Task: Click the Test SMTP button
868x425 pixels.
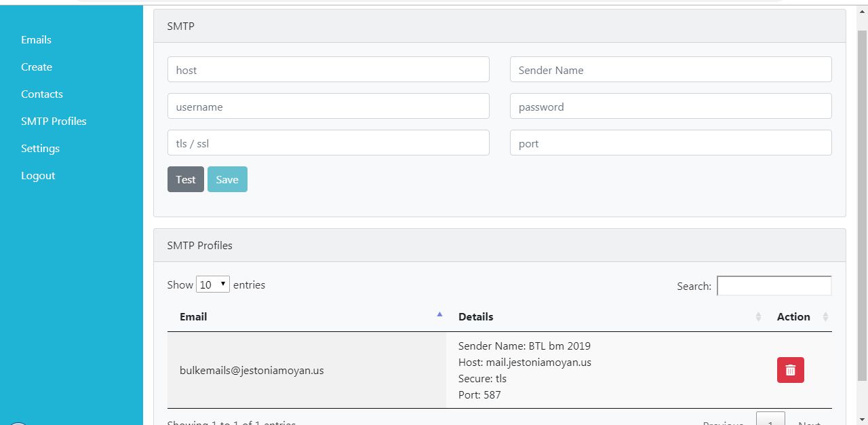Action: [186, 179]
